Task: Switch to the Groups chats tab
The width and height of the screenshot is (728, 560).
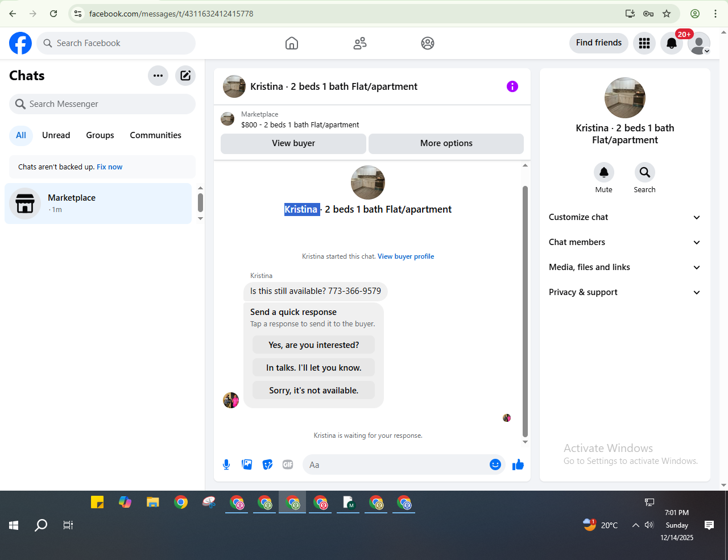Action: pos(100,135)
